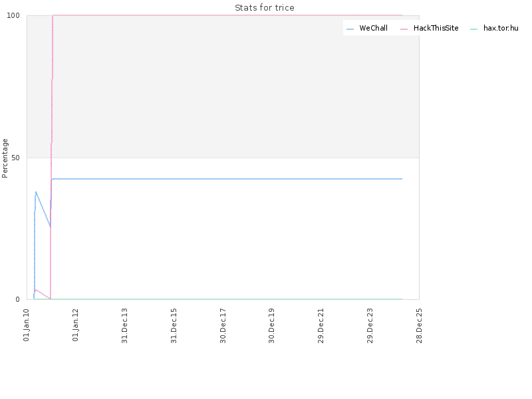Click the blue WeChall legend color marker
The image size is (532, 399).
pos(350,29)
